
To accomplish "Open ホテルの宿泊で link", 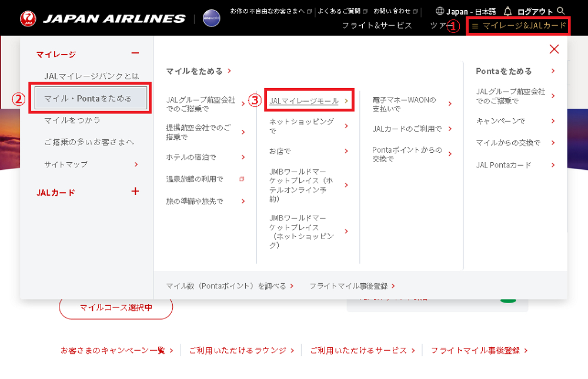I will [x=205, y=157].
